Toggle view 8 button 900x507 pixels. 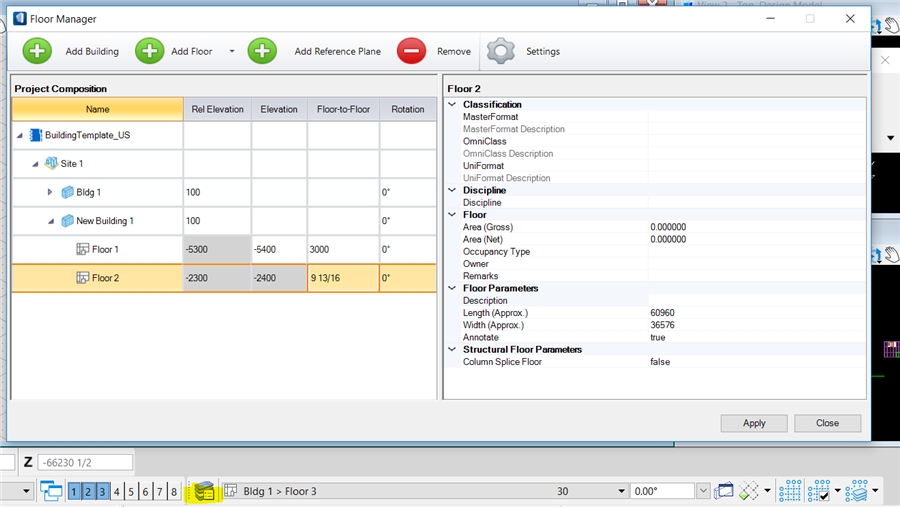[x=174, y=491]
